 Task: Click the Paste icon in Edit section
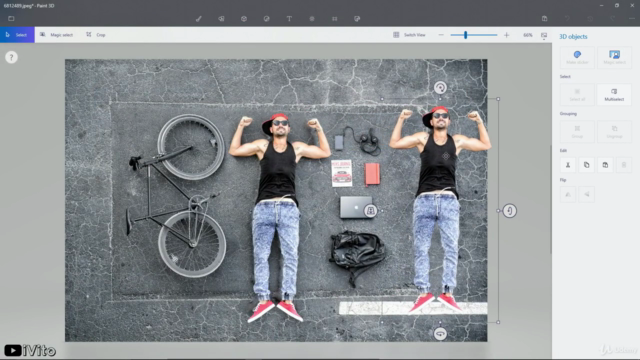605,165
